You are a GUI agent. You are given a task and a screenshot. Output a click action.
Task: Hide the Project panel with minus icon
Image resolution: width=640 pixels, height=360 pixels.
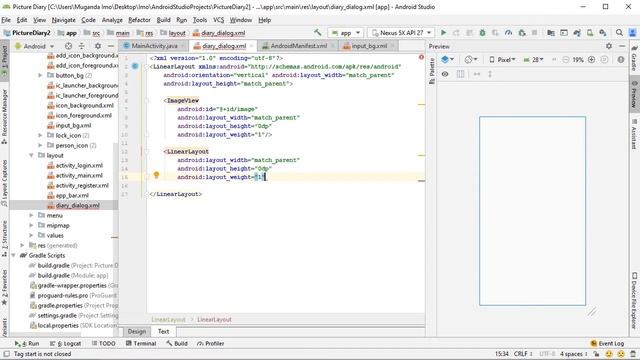coord(111,46)
